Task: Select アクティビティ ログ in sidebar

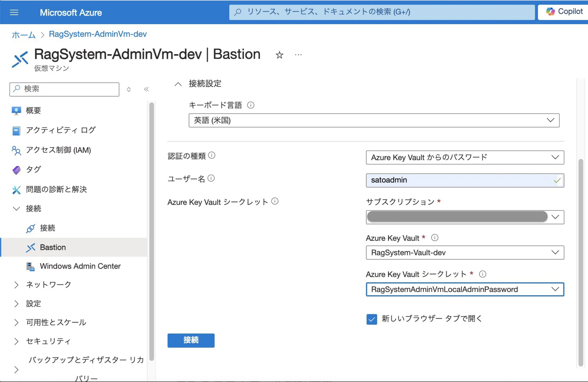Action: (x=61, y=130)
